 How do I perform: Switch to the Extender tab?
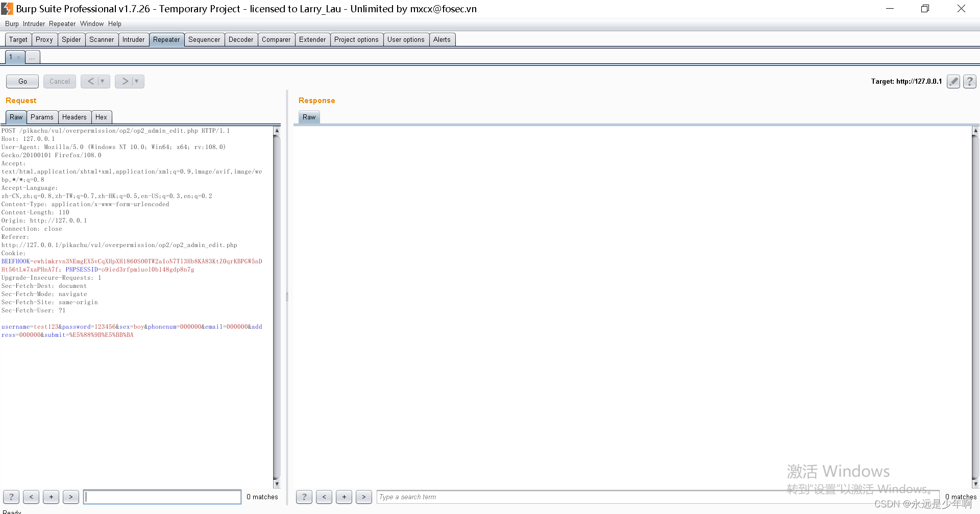tap(312, 39)
